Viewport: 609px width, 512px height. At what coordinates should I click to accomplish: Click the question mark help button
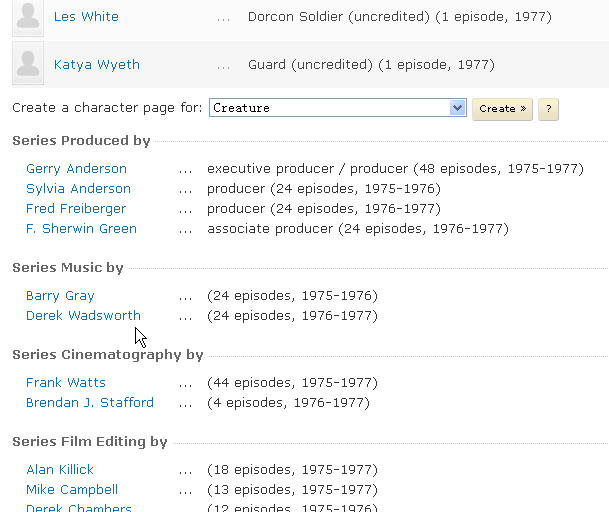point(548,109)
